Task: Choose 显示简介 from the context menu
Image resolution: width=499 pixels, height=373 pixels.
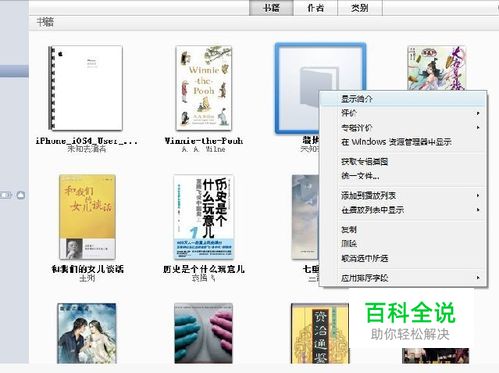Action: tap(403, 99)
